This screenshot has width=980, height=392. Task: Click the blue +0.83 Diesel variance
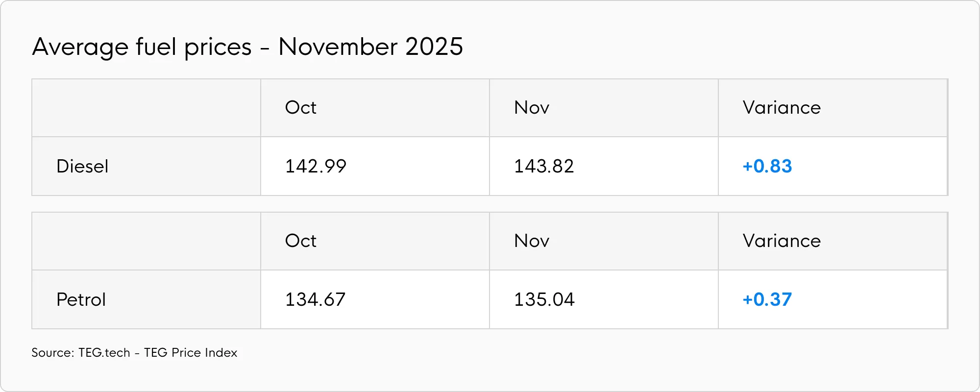(767, 167)
